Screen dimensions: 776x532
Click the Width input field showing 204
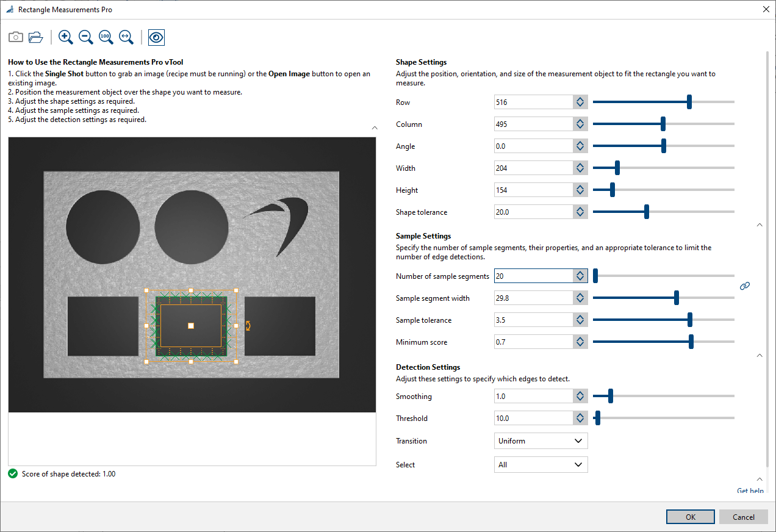[x=534, y=168]
